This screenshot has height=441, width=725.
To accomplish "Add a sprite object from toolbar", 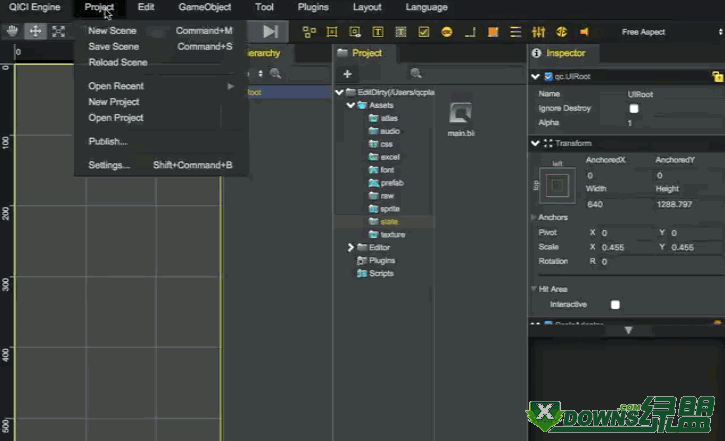I will click(355, 32).
